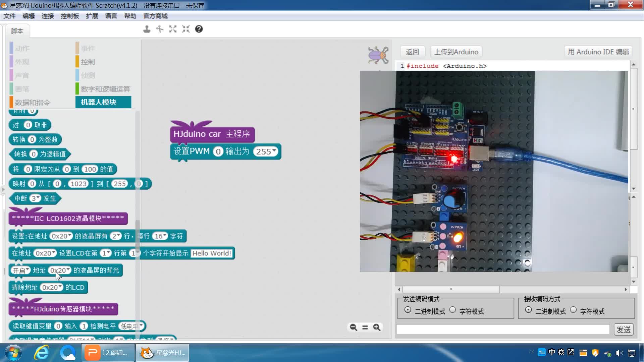
Task: Click the Baidu 'du' input tray icon
Action: click(541, 352)
